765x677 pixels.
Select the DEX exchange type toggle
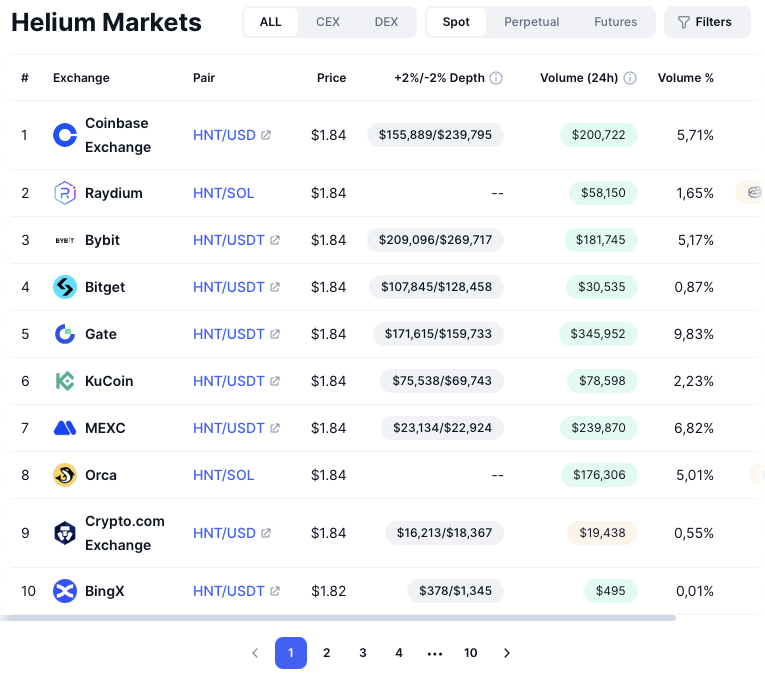[x=386, y=22]
